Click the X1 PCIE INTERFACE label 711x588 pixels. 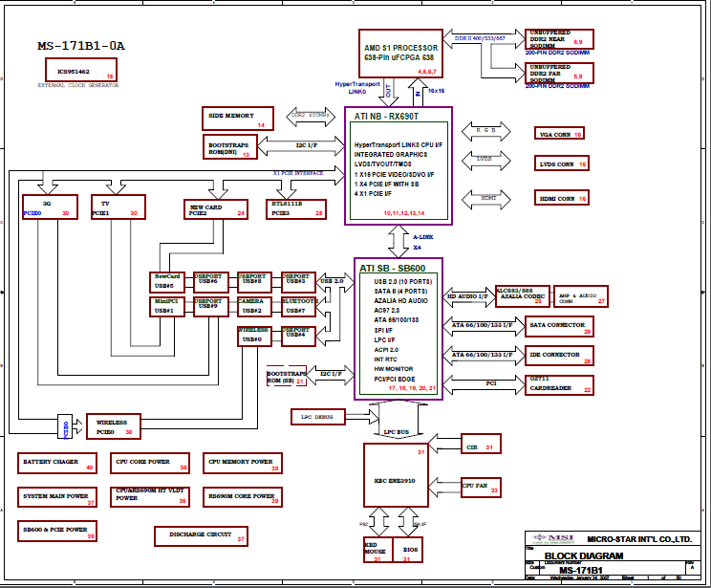click(x=298, y=173)
